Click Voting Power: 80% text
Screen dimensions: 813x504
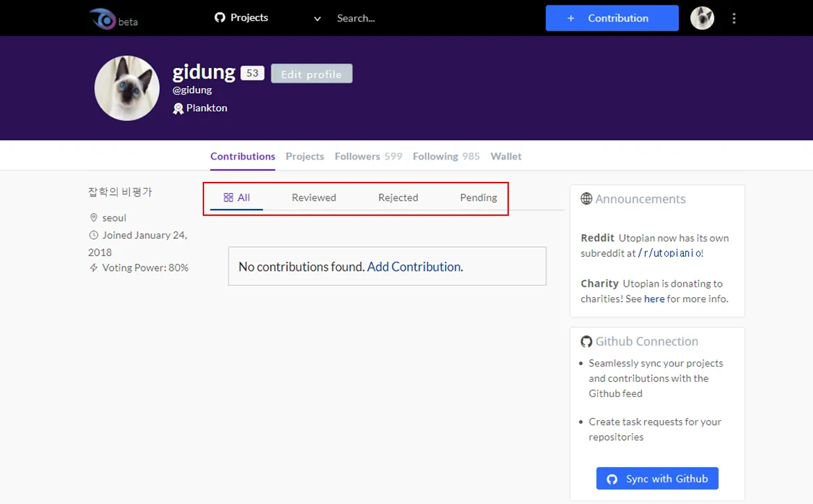[x=145, y=268]
